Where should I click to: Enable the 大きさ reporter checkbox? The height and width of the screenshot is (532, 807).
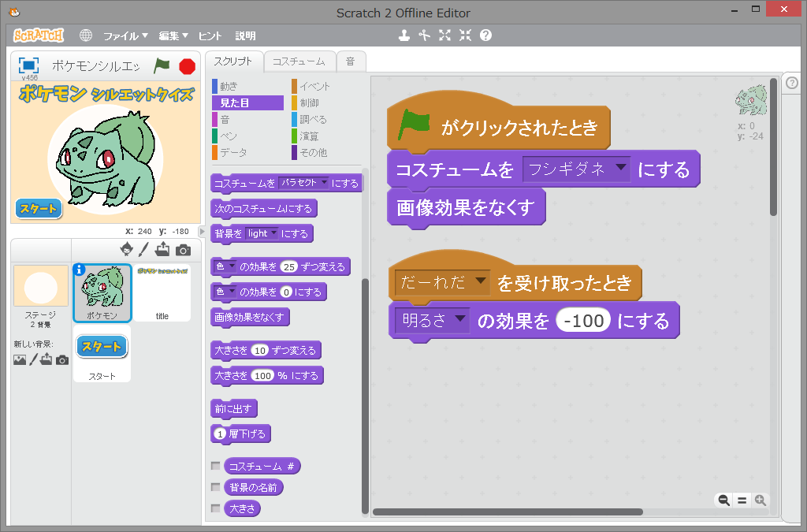tap(216, 508)
